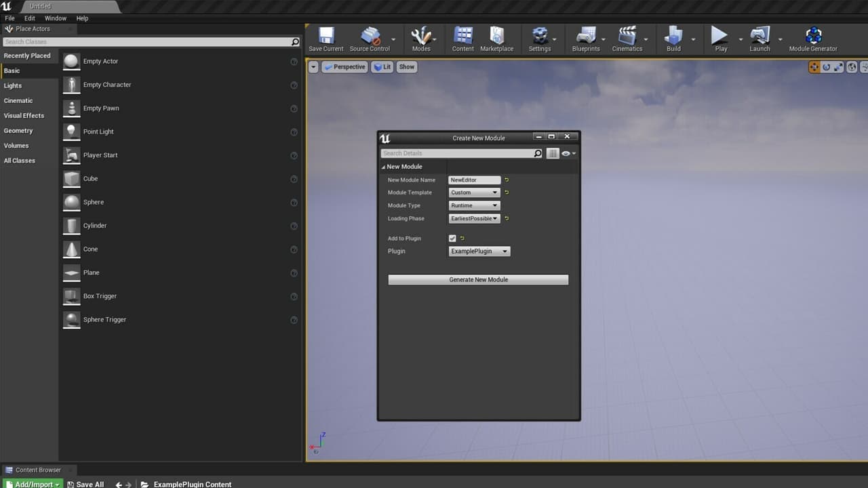
Task: Select the Recently Placed category
Action: pyautogui.click(x=27, y=56)
